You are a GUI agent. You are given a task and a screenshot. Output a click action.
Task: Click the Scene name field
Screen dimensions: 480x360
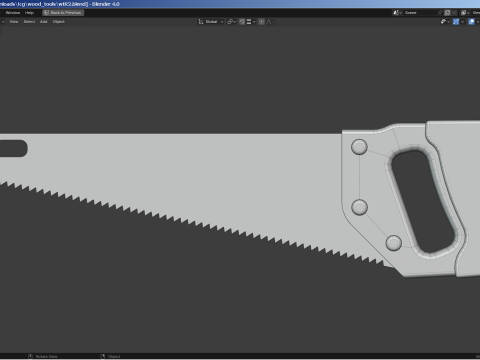tap(421, 13)
